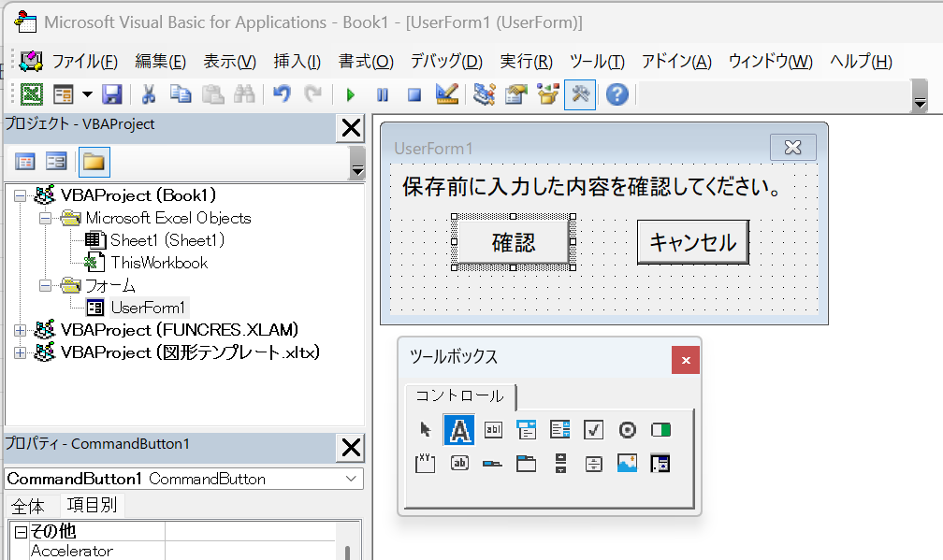Open the アドイン(A) menu
This screenshot has width=943, height=560.
[676, 62]
